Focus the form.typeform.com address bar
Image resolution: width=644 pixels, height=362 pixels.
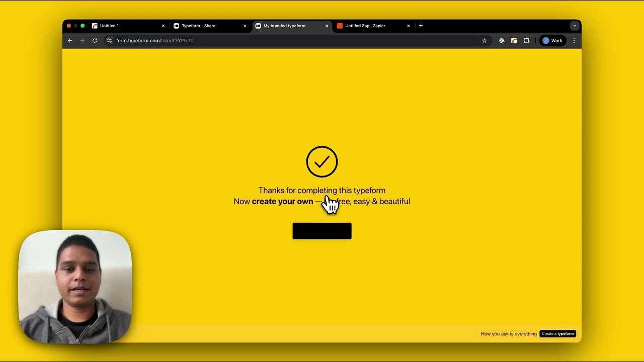coord(297,41)
